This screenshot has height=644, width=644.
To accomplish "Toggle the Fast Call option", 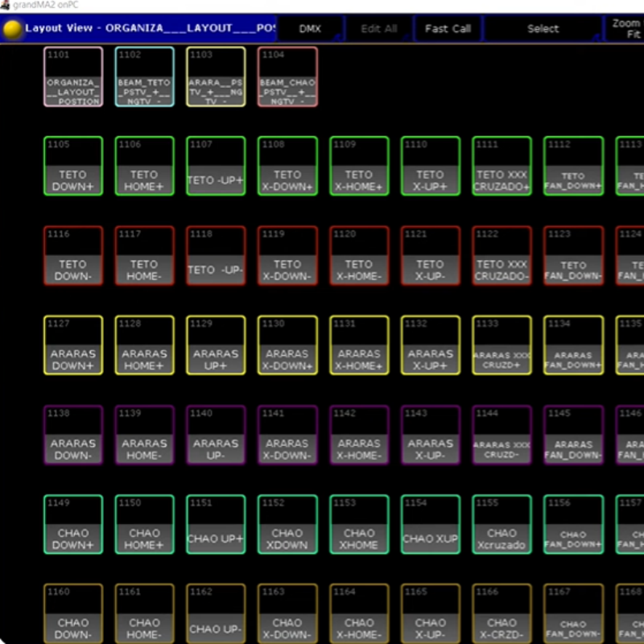I will (x=448, y=29).
